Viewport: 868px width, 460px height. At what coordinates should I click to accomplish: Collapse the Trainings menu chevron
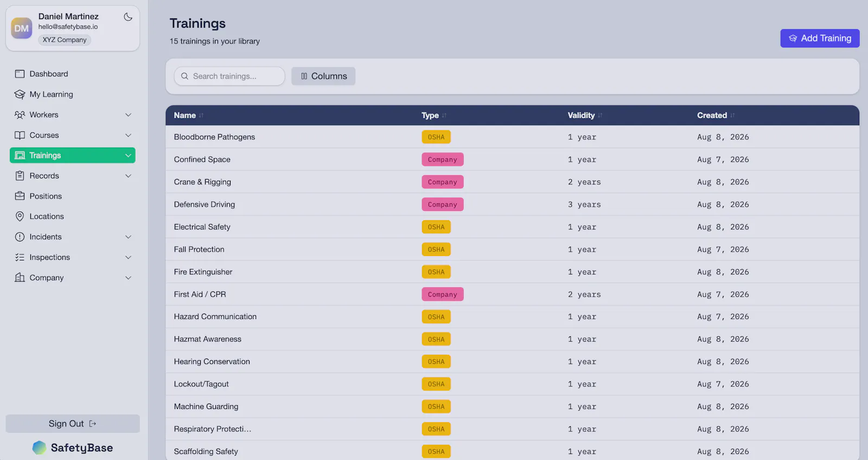click(129, 156)
